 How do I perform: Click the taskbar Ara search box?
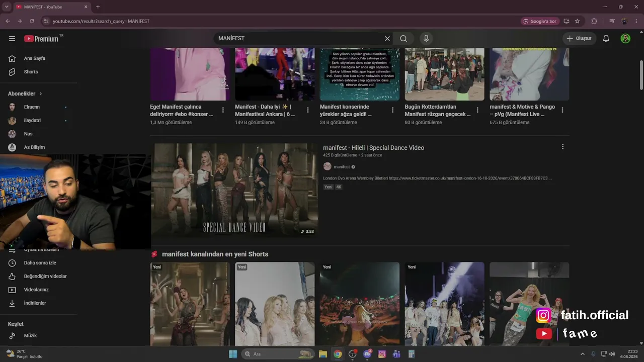click(278, 354)
